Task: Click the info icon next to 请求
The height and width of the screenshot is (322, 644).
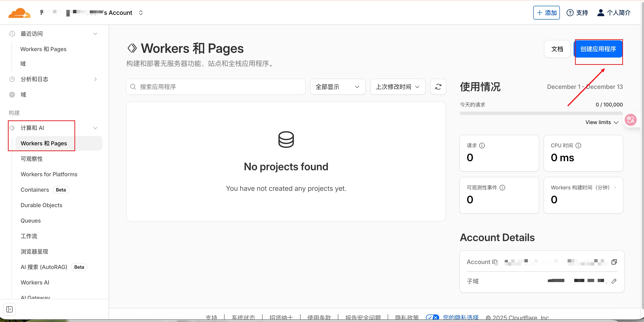Action: 482,146
